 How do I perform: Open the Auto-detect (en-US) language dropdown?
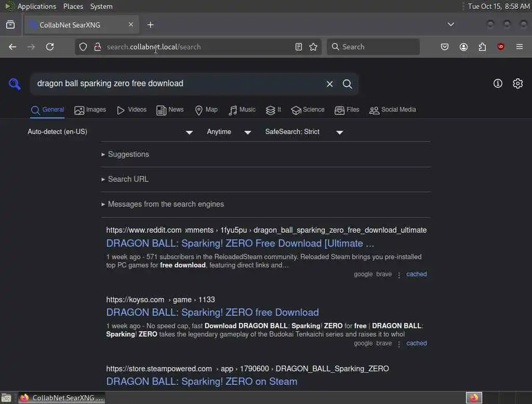tap(110, 132)
